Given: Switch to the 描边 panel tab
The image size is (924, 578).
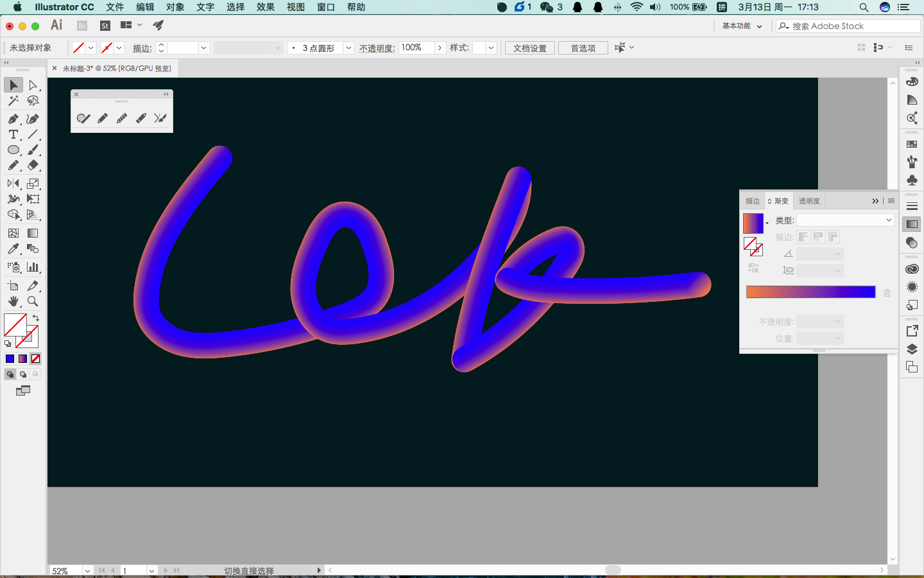Looking at the screenshot, I should (x=753, y=201).
